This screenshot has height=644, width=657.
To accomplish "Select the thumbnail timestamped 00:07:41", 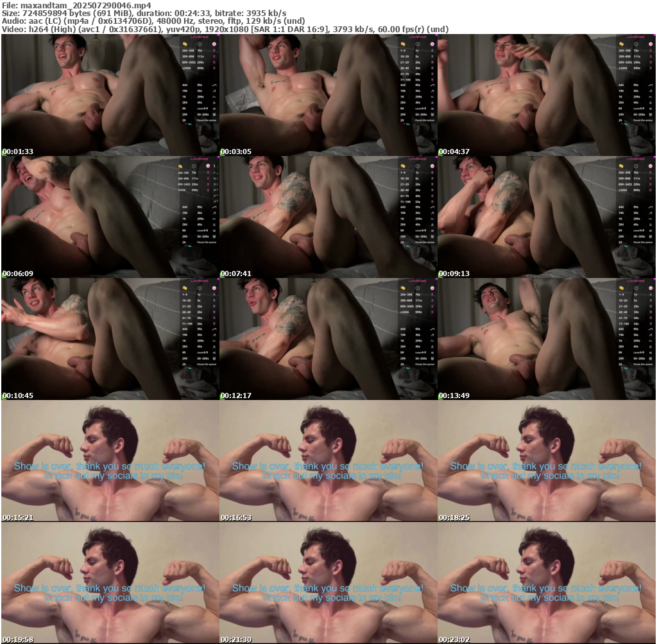I will point(328,216).
